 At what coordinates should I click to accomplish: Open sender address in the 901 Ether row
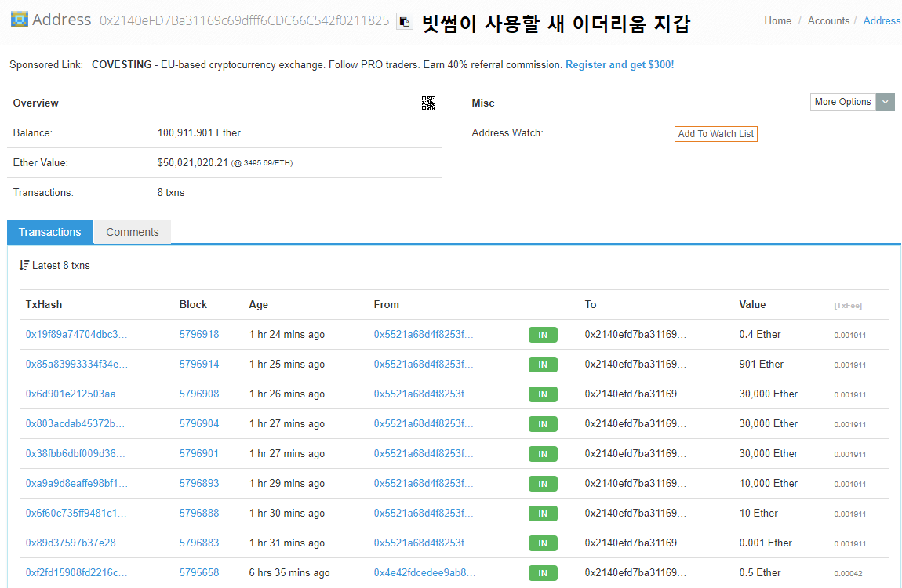[x=424, y=365]
